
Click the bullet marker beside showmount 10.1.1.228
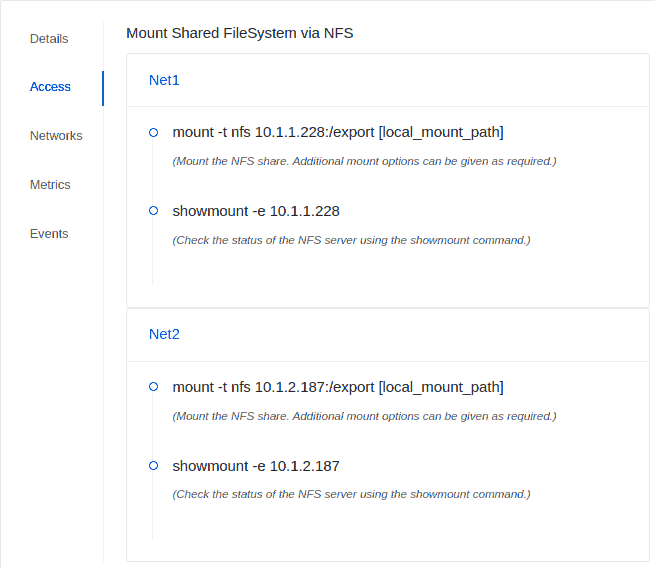pos(153,210)
